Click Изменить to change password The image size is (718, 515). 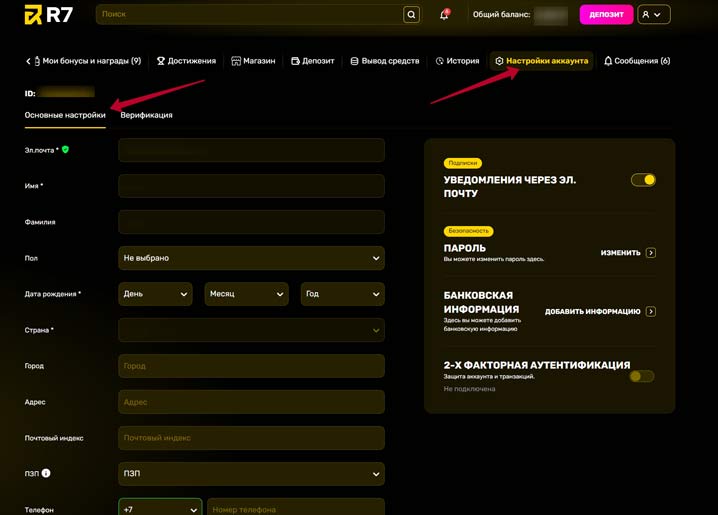coord(620,253)
